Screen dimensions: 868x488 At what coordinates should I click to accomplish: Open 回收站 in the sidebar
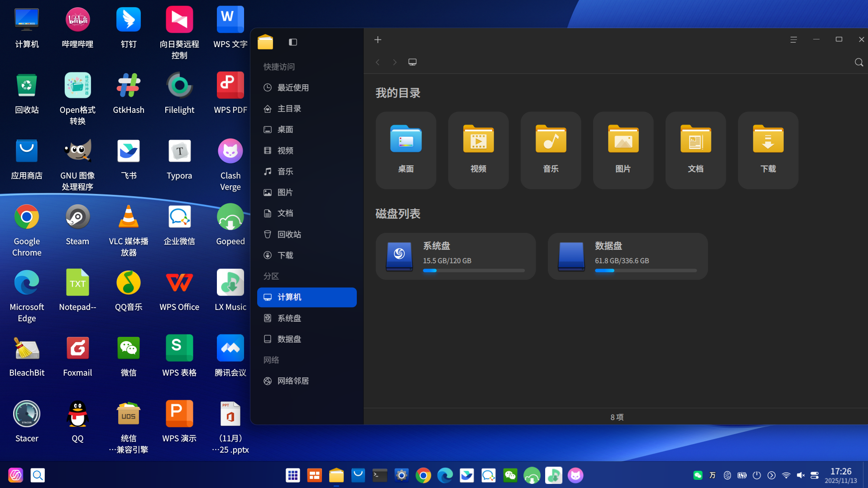307,234
